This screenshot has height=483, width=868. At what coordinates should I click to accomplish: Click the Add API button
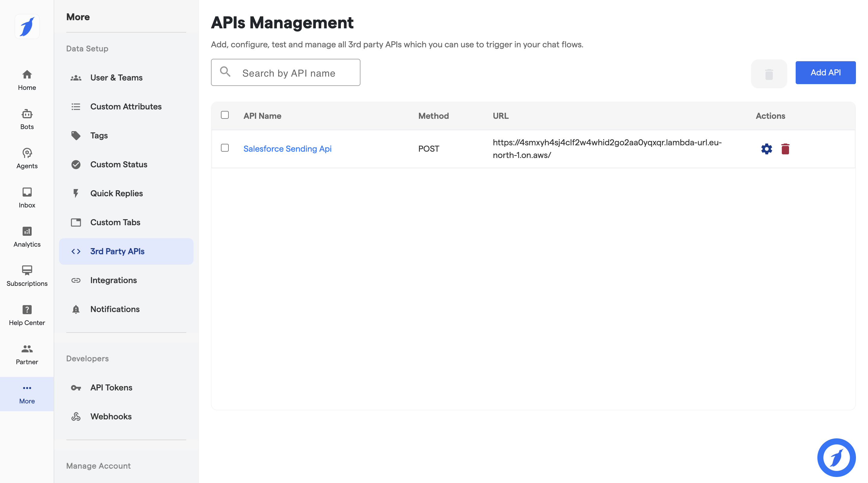825,72
